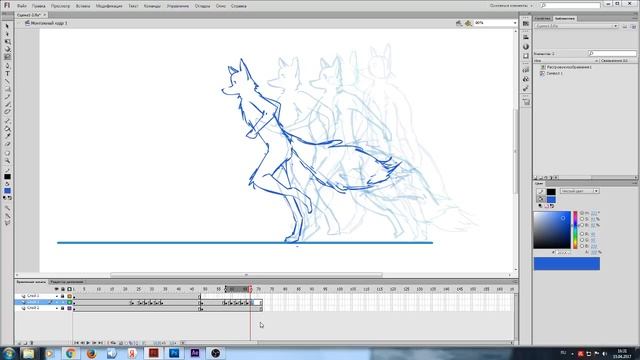Select the Paint Bucket tool

pos(7,129)
